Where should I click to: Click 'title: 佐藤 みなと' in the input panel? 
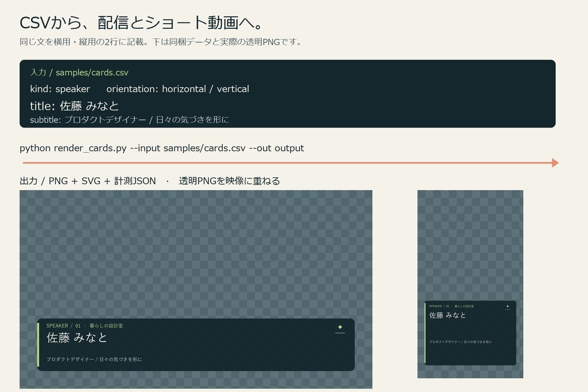[74, 106]
